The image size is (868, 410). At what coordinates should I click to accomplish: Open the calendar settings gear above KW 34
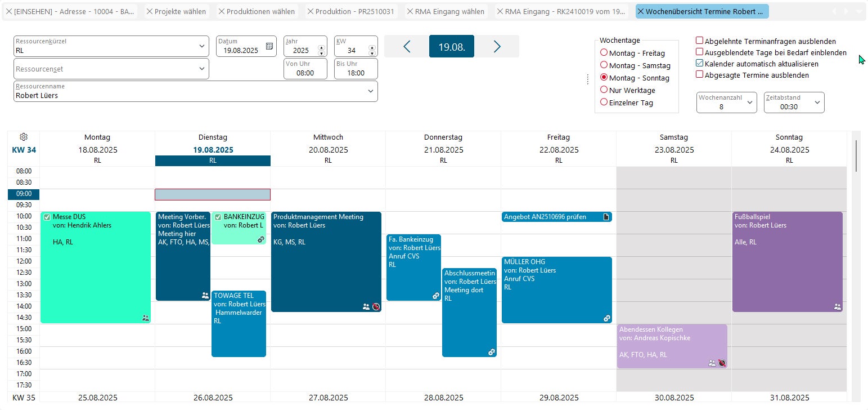pyautogui.click(x=24, y=137)
